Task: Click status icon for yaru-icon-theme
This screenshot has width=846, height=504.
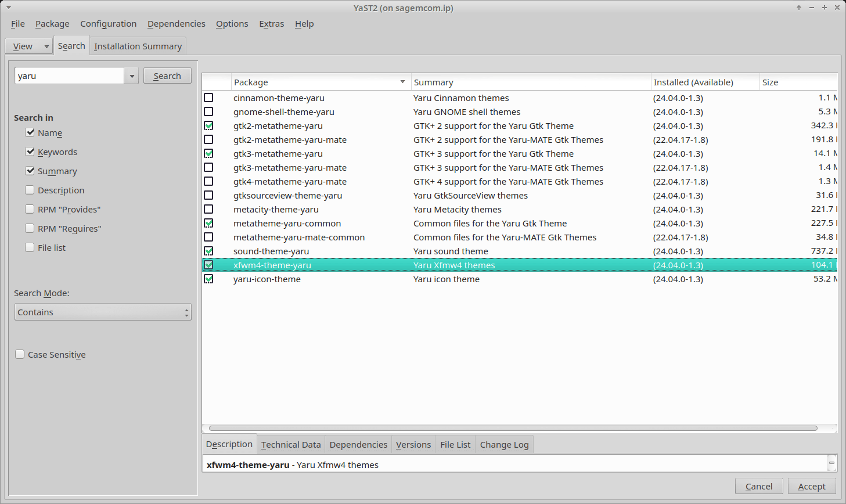Action: 208,279
